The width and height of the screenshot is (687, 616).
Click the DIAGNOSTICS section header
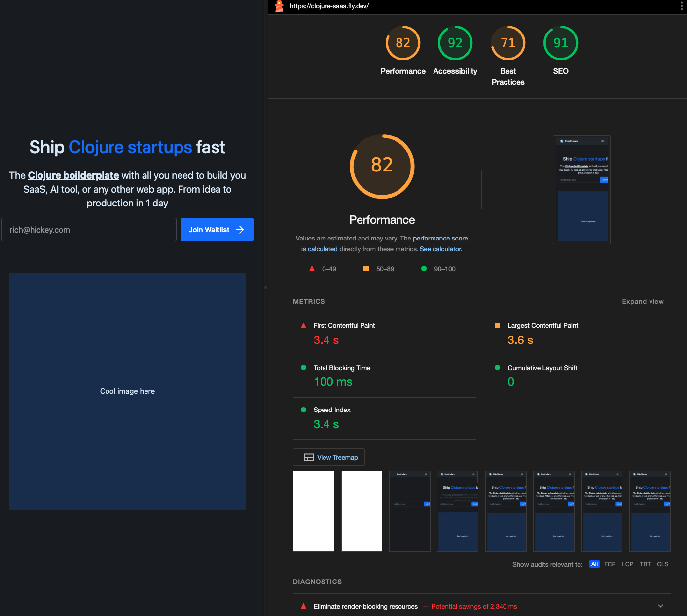coord(317,582)
